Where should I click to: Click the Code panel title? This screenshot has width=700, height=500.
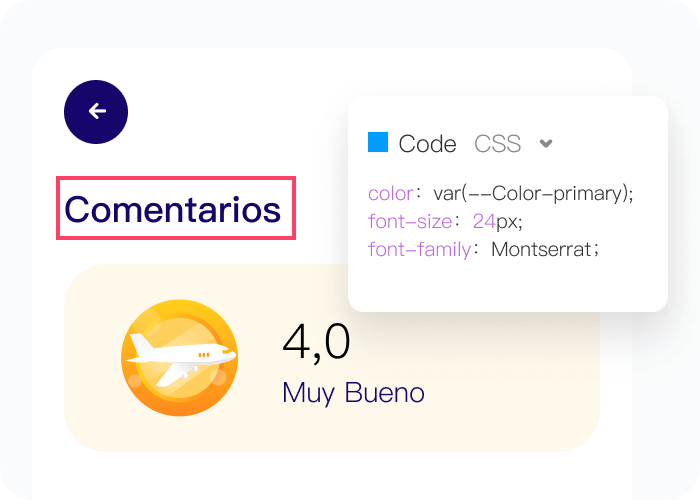pyautogui.click(x=427, y=144)
